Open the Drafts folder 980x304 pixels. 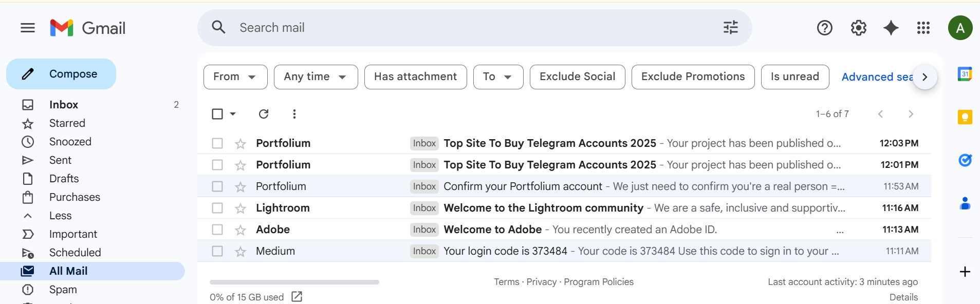(x=64, y=179)
